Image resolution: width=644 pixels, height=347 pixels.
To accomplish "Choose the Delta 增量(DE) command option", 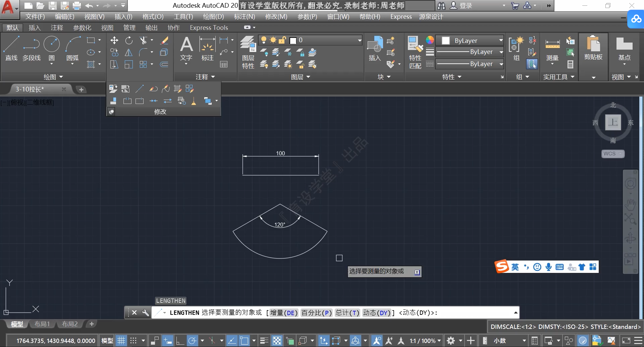I will pyautogui.click(x=284, y=313).
